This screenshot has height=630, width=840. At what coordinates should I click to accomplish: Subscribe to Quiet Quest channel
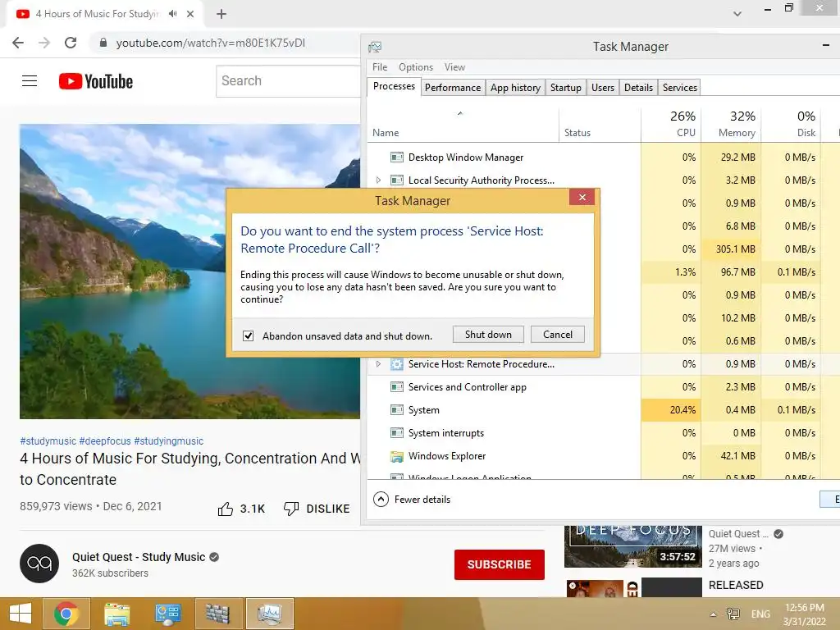500,564
